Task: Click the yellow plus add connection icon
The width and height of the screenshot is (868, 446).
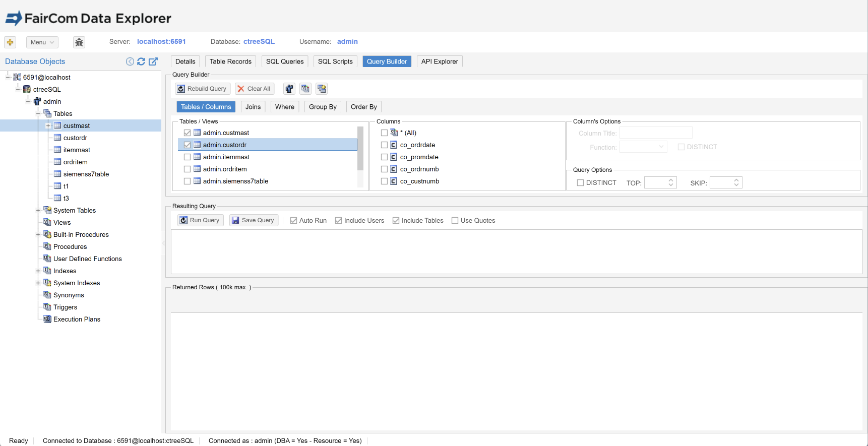Action: pos(10,42)
